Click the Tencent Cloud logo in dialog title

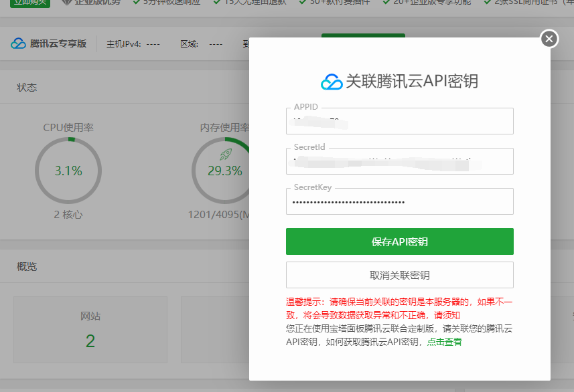332,82
